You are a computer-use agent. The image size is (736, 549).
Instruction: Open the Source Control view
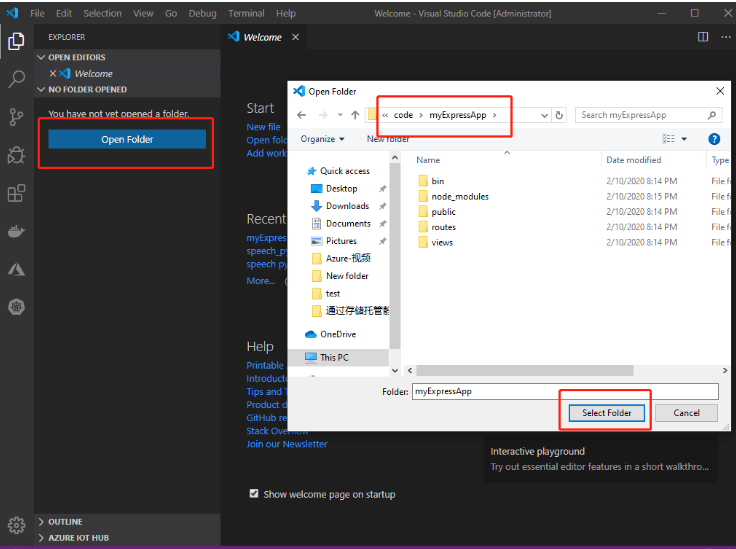16,117
